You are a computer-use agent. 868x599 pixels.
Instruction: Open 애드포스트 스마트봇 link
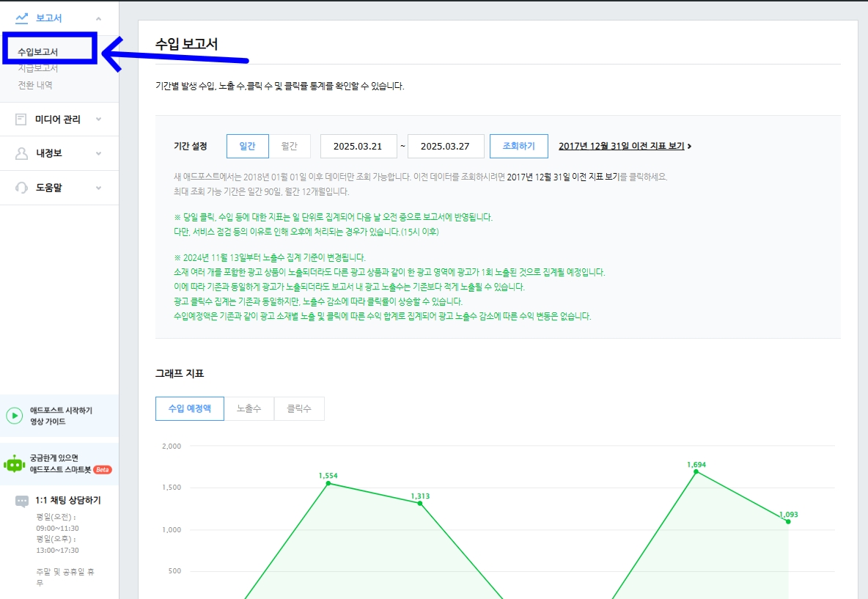pos(60,464)
